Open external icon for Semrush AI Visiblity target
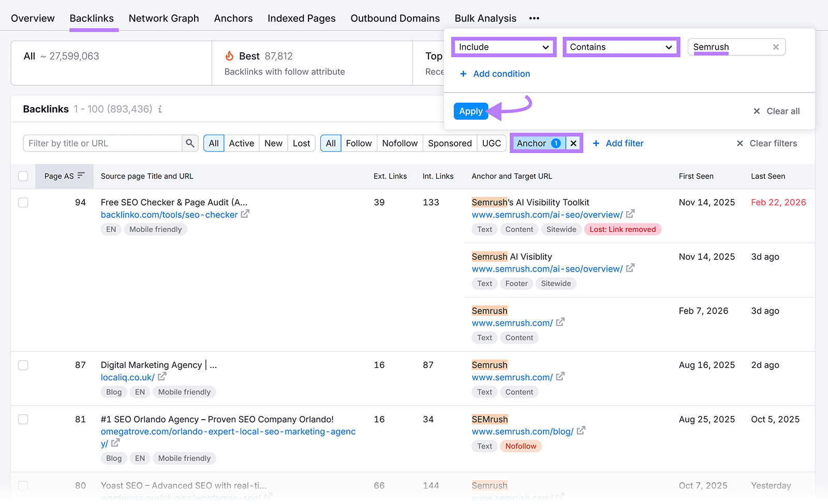This screenshot has height=504, width=828. [630, 268]
